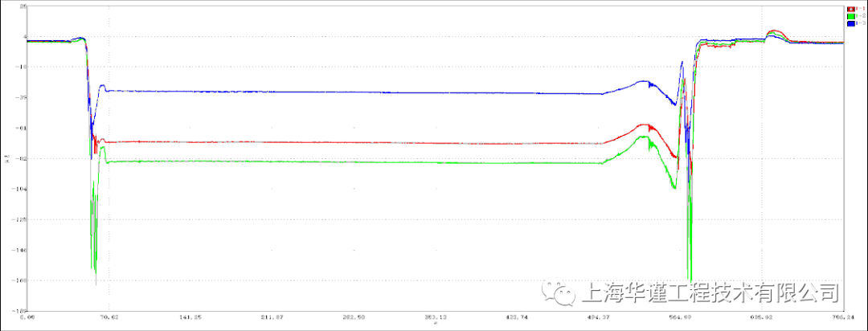Click the 494.37 x-axis tick label
868x331 pixels.
click(x=599, y=317)
